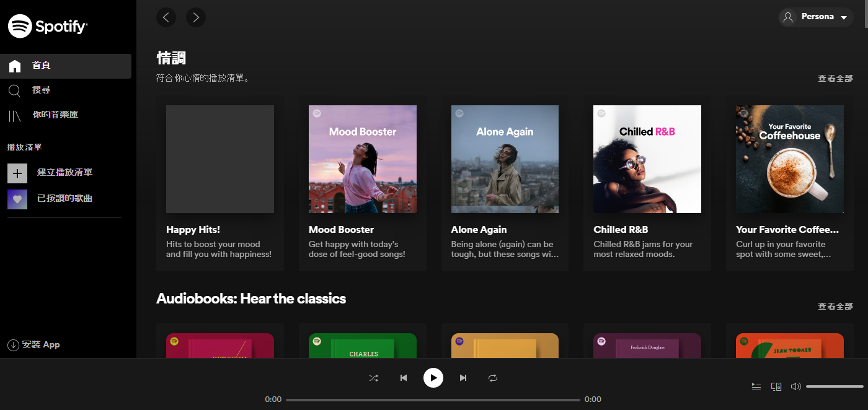Go back using the left arrow
Image resolution: width=868 pixels, height=410 pixels.
pyautogui.click(x=166, y=17)
